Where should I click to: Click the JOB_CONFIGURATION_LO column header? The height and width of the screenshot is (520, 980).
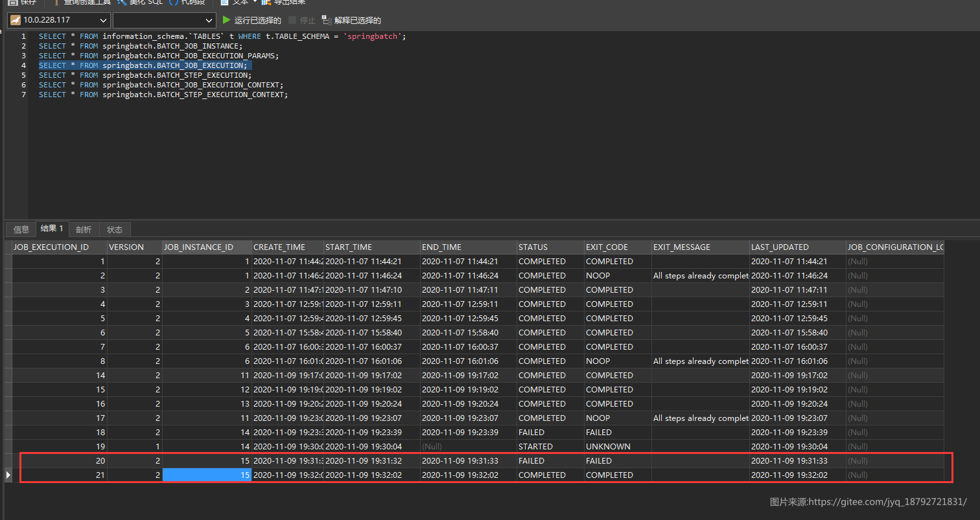[895, 247]
